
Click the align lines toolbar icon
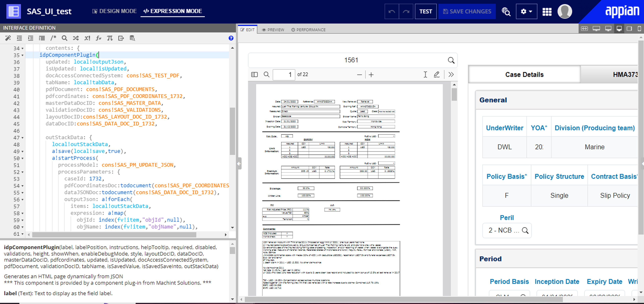point(42,38)
